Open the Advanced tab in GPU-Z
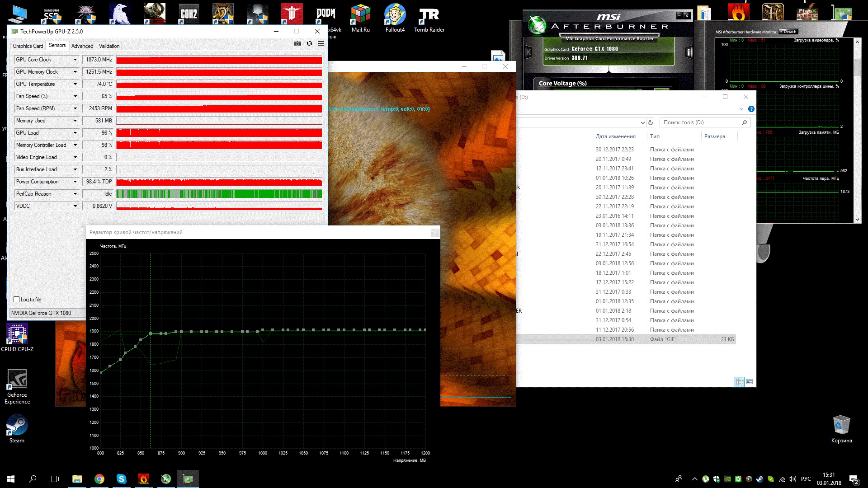Viewport: 868px width, 488px height. [x=82, y=46]
